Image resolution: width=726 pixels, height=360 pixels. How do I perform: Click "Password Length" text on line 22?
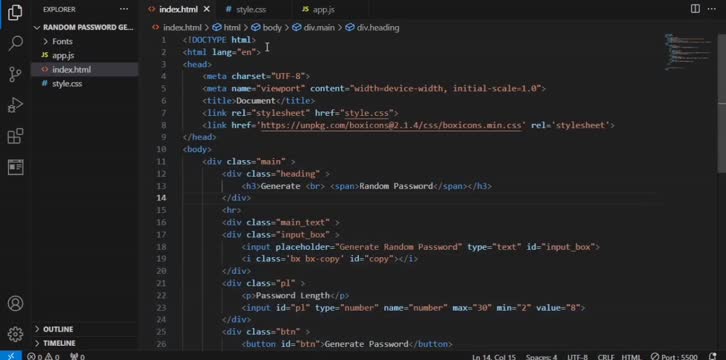pyautogui.click(x=293, y=296)
